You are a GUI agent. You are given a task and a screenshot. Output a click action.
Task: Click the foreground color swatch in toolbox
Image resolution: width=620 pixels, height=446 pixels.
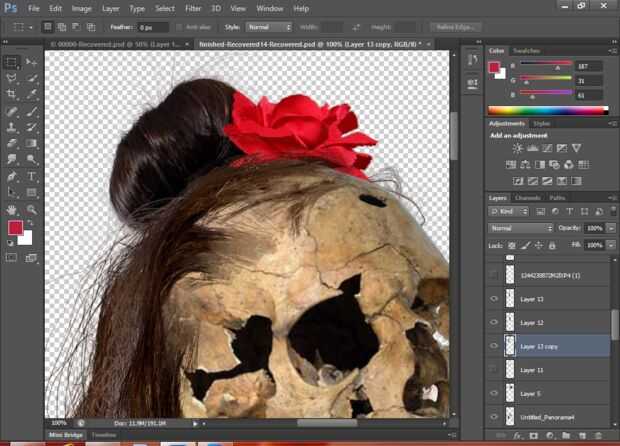coord(15,228)
